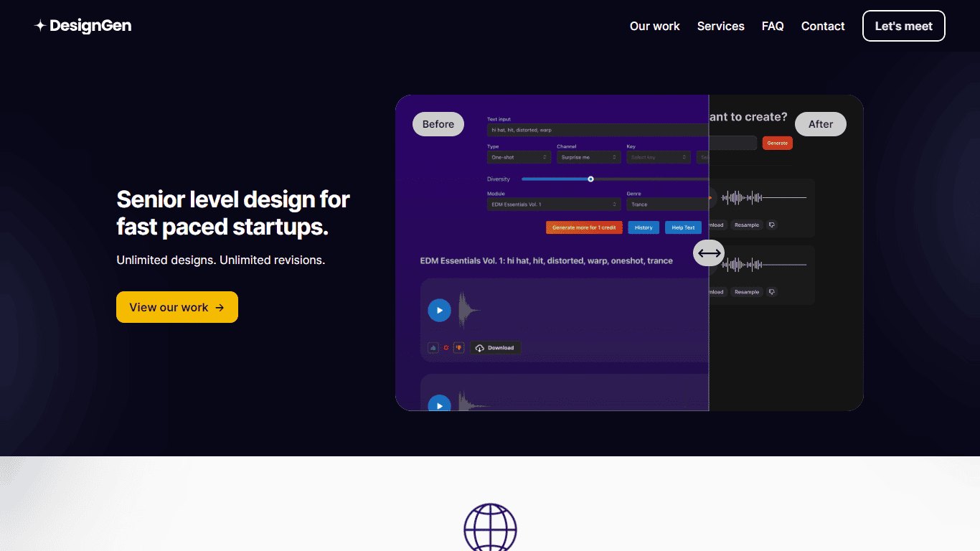Expand the Module dropdown EDM Essentials Vol. 1
Viewport: 980px width, 551px height.
pos(554,204)
